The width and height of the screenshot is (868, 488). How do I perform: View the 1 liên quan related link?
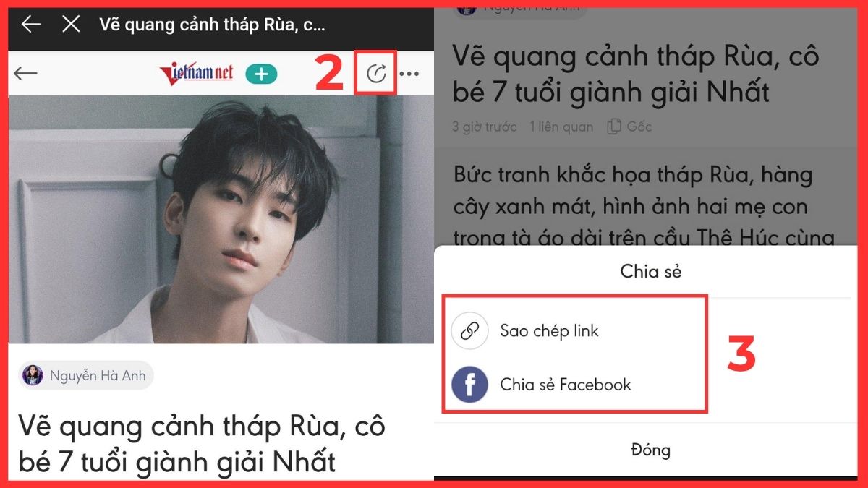click(561, 127)
